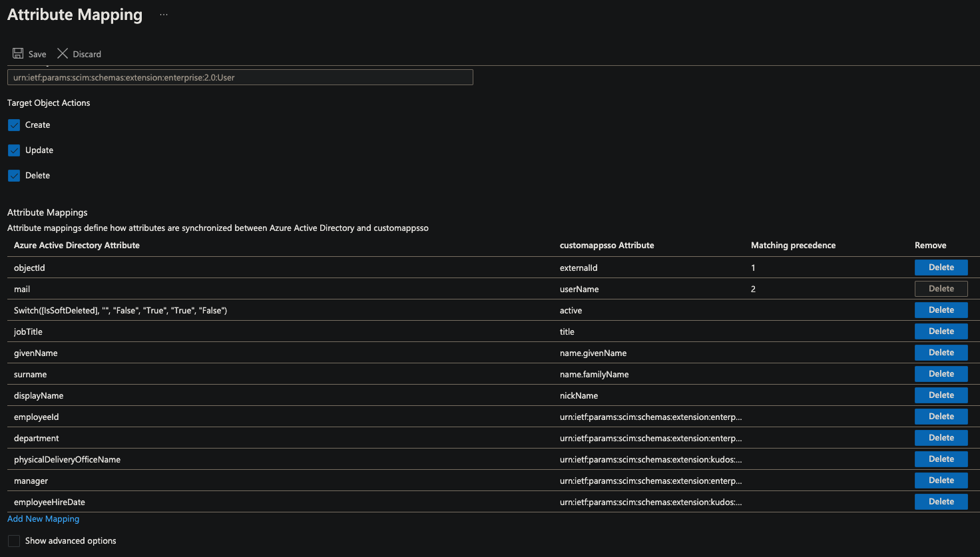Delete the displayName mapping
The image size is (980, 557).
[x=941, y=395]
